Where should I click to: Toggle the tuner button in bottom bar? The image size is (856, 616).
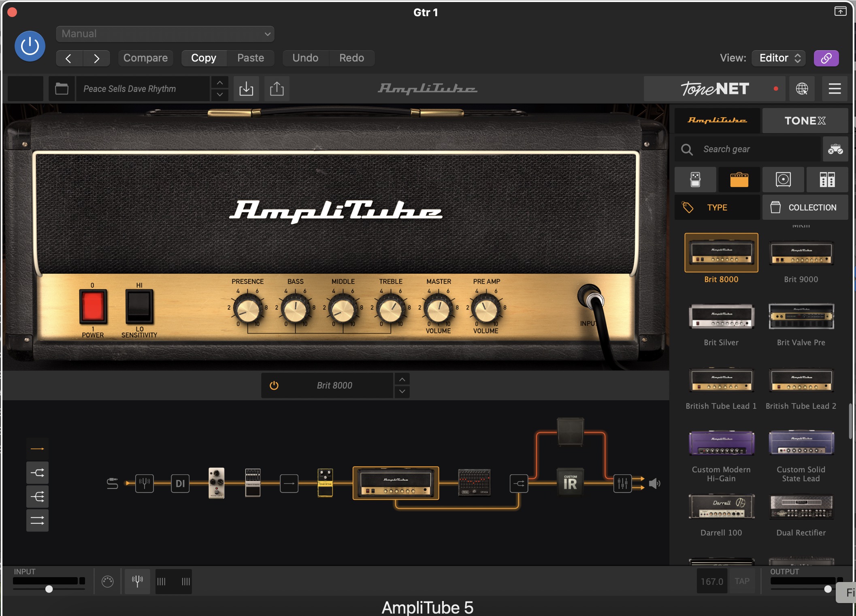tap(137, 582)
